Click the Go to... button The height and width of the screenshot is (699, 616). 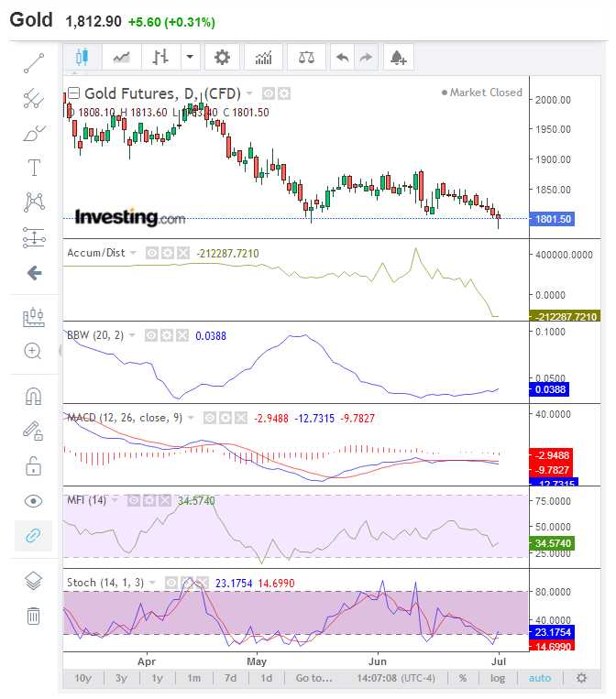point(313,678)
